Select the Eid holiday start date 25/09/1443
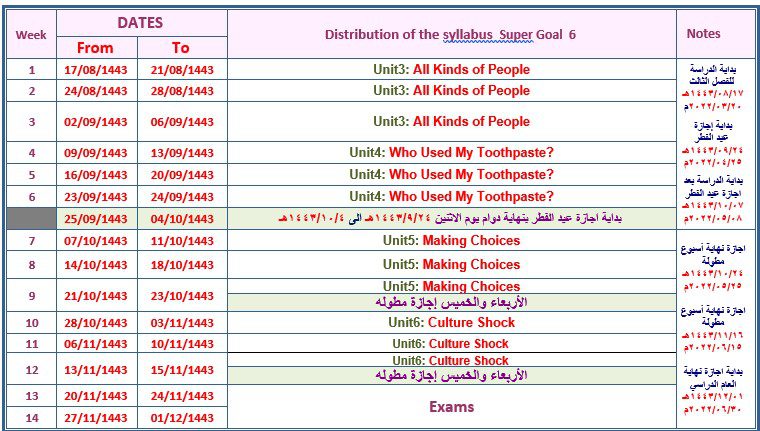 [x=96, y=219]
